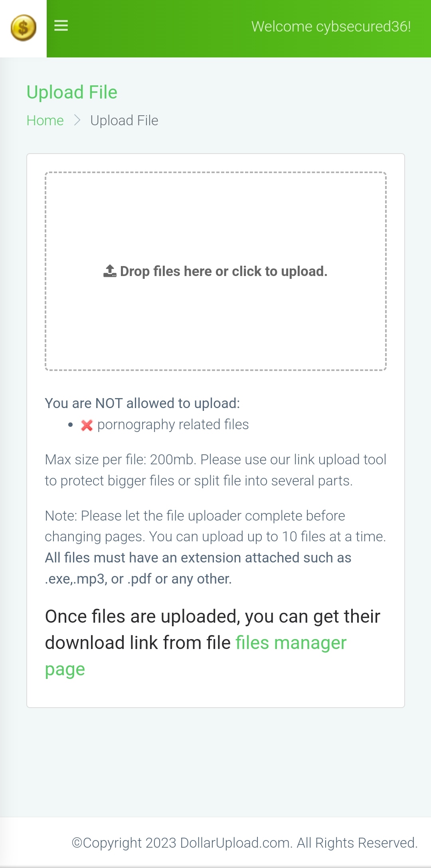Viewport: 431px width, 868px height.
Task: Click the breadcrumb chevron separator
Action: click(77, 120)
